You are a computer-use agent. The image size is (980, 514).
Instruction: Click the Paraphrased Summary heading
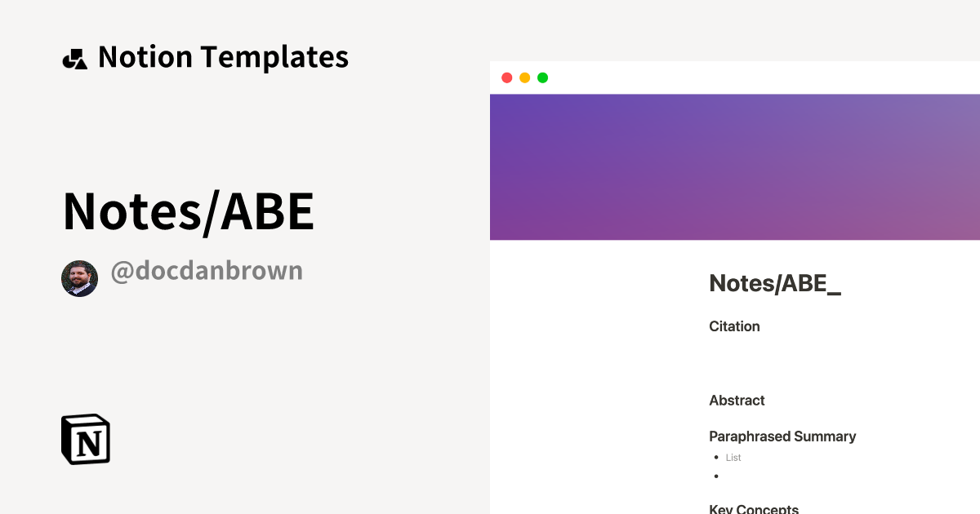(x=782, y=436)
